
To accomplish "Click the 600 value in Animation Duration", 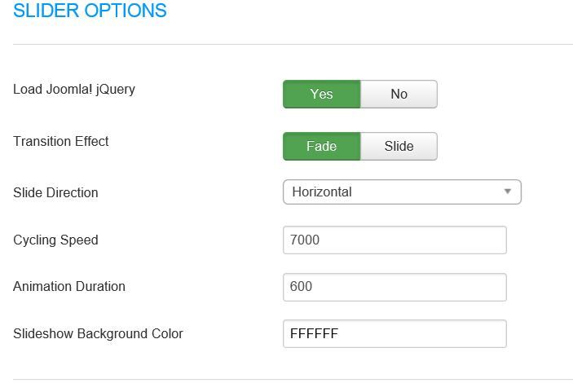I will pyautogui.click(x=301, y=286).
